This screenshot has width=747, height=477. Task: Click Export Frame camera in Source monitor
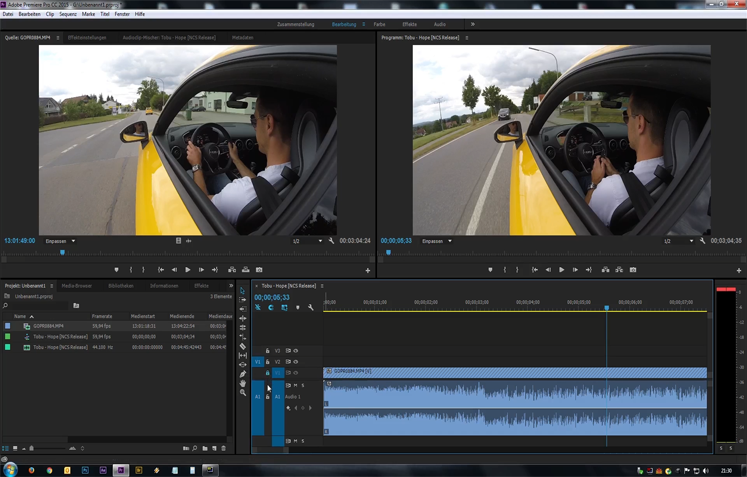(259, 270)
